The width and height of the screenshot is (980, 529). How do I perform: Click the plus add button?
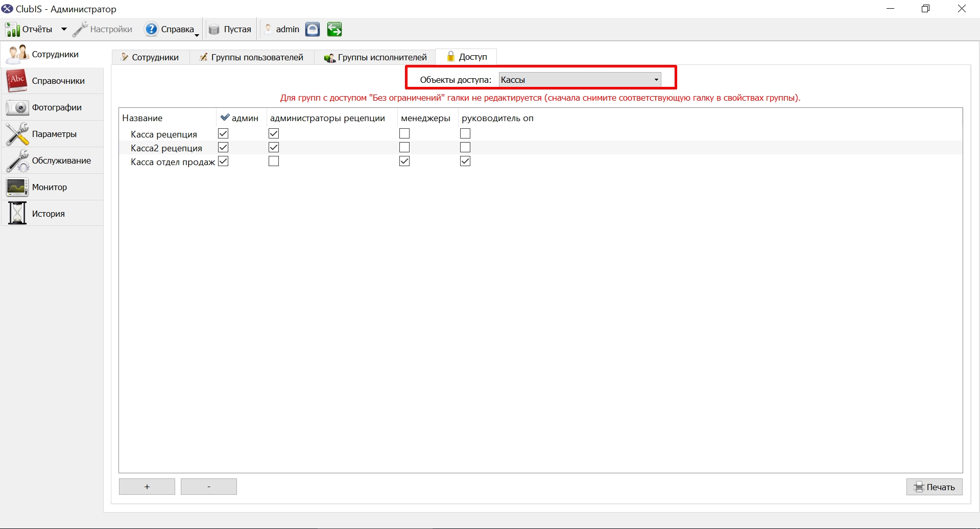(x=147, y=487)
